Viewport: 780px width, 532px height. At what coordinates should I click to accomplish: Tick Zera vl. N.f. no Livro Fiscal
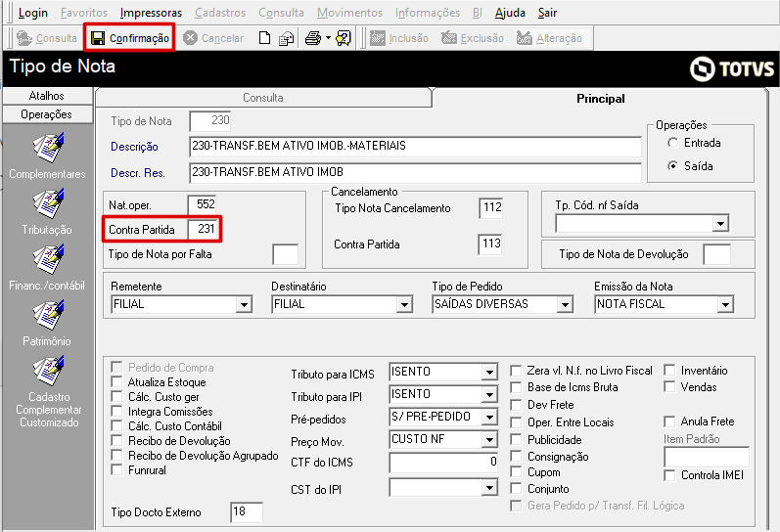click(x=516, y=371)
